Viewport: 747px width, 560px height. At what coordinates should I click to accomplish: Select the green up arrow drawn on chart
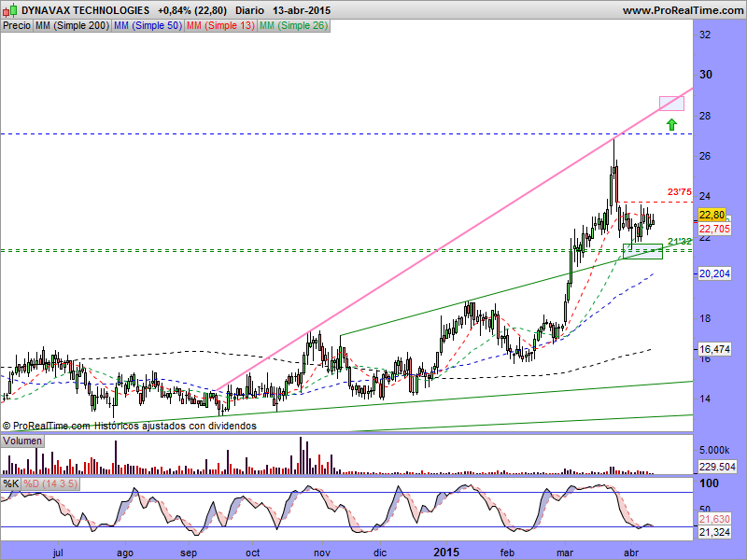671,125
